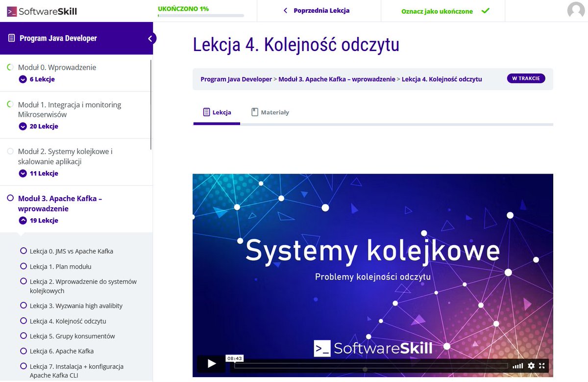This screenshot has width=588, height=382.
Task: Open Lekcja 3. Wyzwania high avalibity
Action: (76, 306)
